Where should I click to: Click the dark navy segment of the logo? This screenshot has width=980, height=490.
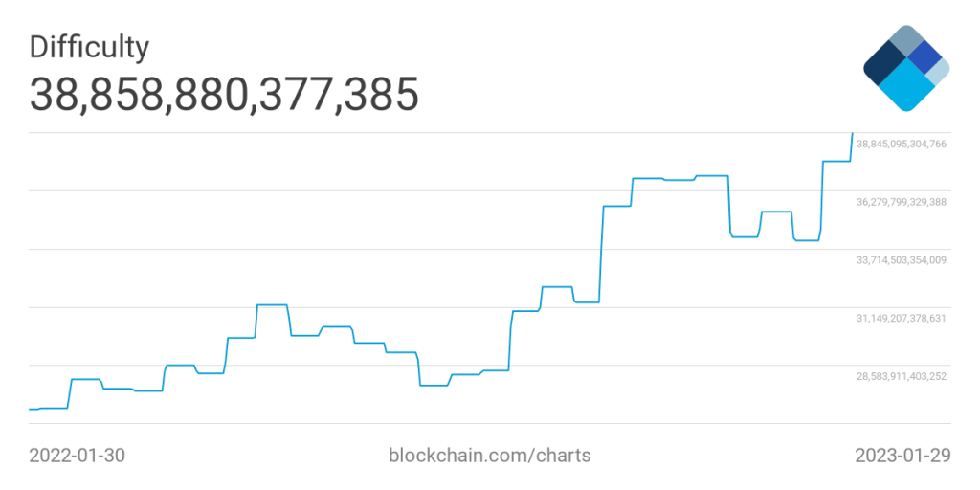tap(882, 64)
